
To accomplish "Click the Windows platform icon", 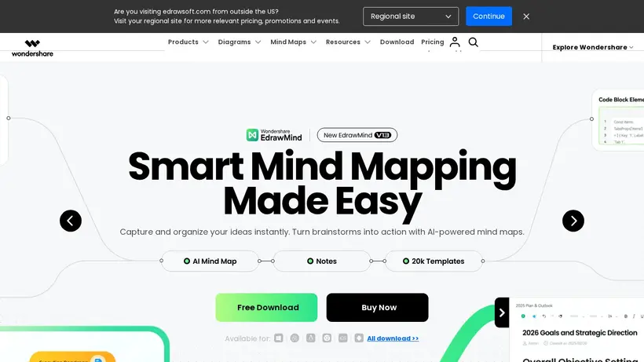I will pos(279,338).
